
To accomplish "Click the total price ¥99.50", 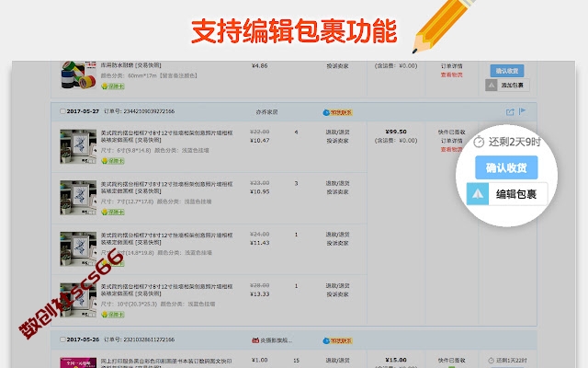I will pyautogui.click(x=396, y=132).
